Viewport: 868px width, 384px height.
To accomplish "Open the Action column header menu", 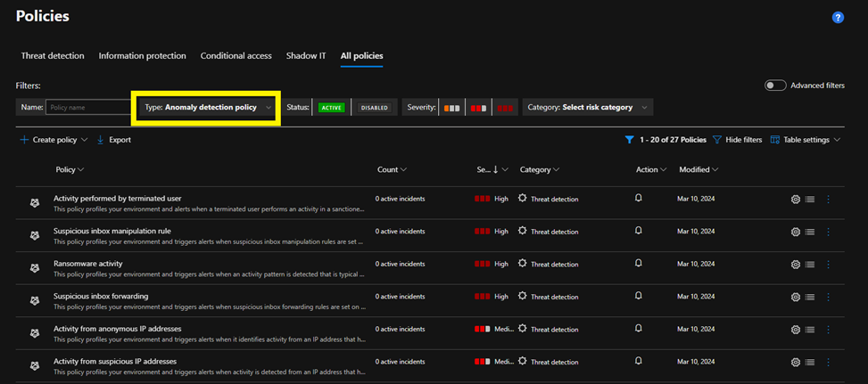I will pos(651,169).
